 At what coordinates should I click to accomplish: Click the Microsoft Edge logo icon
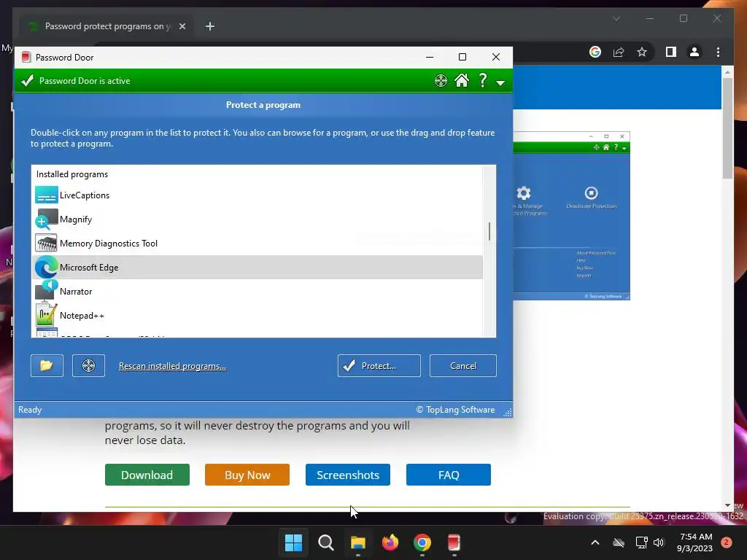(46, 267)
